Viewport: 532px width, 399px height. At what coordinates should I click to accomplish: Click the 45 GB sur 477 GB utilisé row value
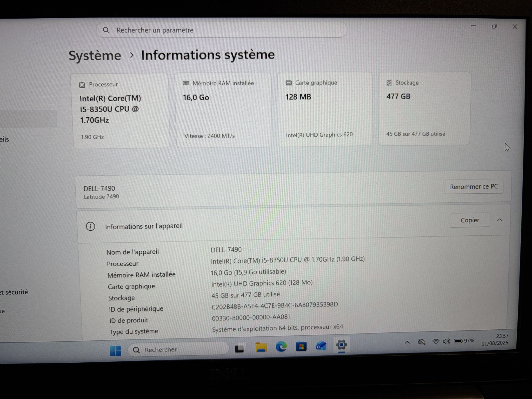coord(245,295)
